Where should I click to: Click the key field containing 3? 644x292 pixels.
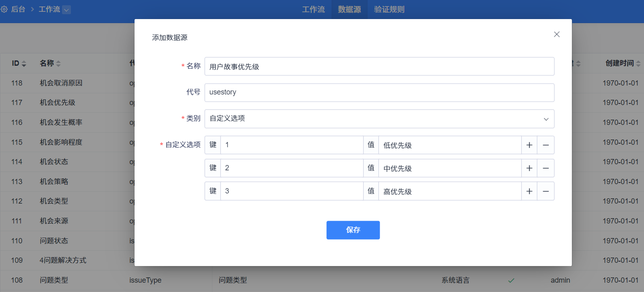[292, 191]
